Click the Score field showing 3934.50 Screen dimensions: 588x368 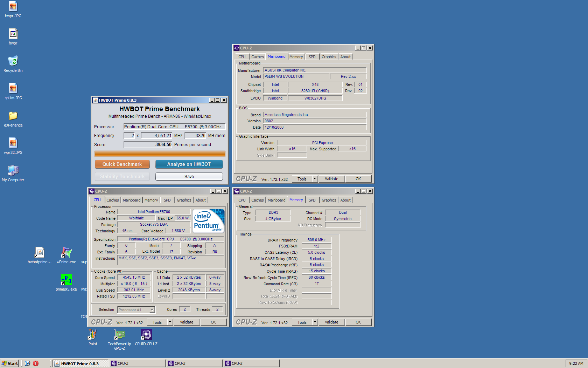pos(148,144)
